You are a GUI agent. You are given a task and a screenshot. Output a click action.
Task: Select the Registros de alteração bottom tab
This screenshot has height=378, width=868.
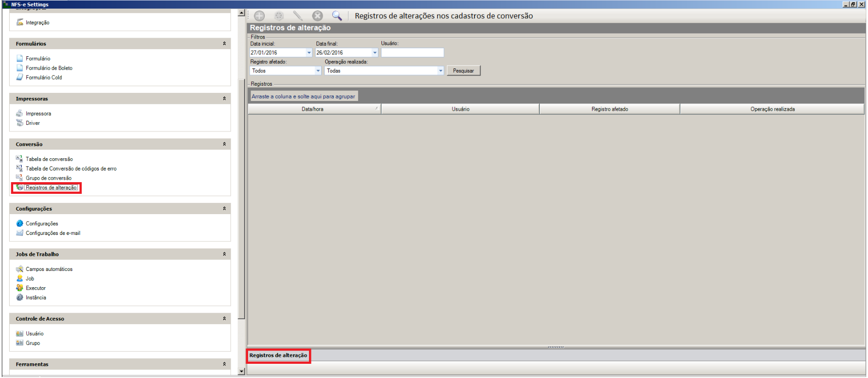[279, 356]
